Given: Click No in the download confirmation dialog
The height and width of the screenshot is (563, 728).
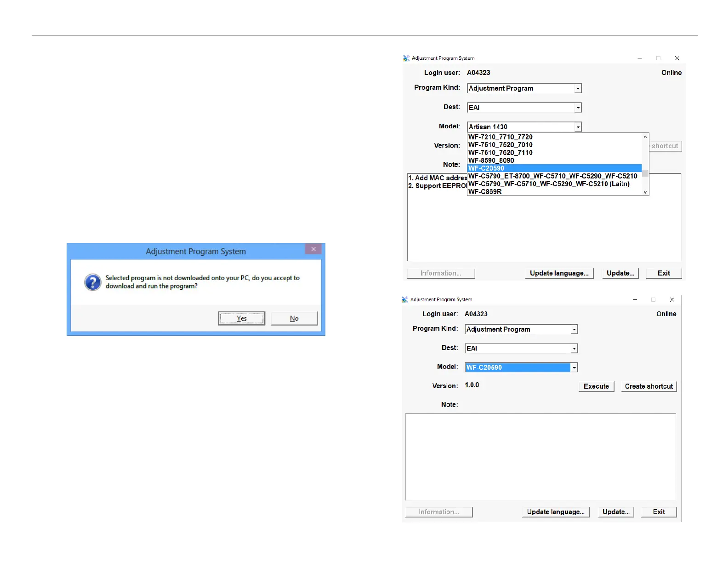Looking at the screenshot, I should coord(294,318).
